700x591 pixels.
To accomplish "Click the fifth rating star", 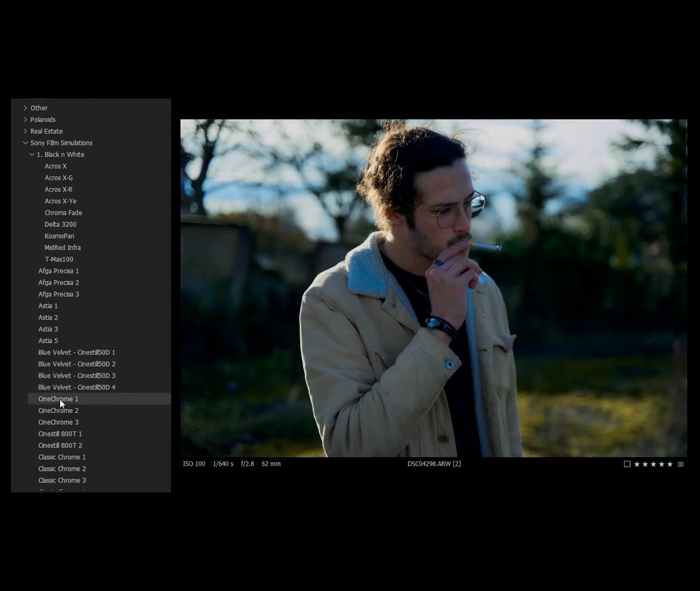I will (669, 464).
